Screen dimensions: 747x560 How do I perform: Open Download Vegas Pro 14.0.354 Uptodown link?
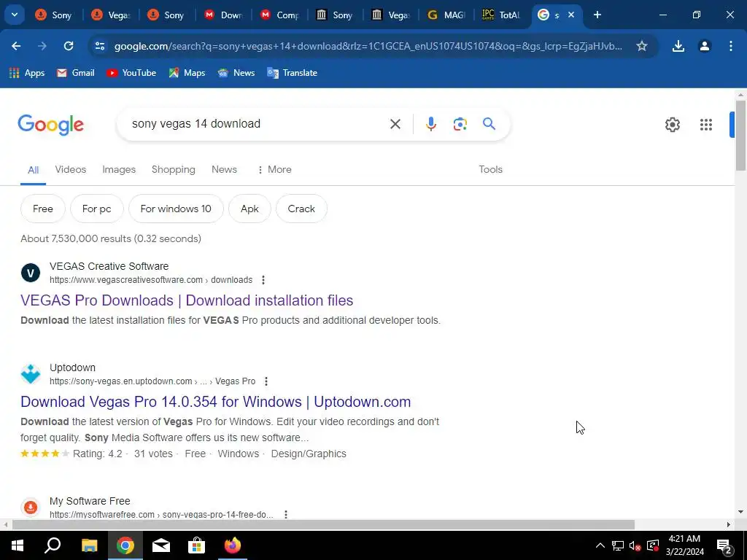(215, 402)
